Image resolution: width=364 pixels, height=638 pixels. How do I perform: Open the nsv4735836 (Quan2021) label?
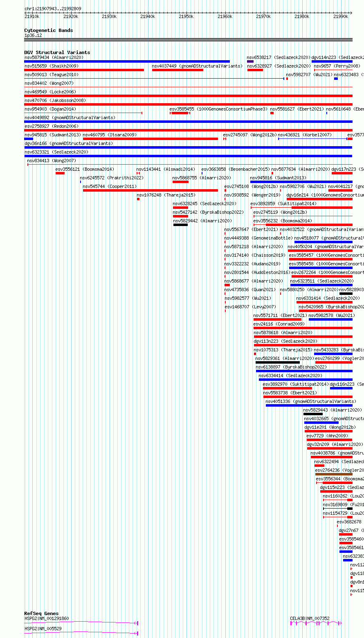(x=250, y=290)
